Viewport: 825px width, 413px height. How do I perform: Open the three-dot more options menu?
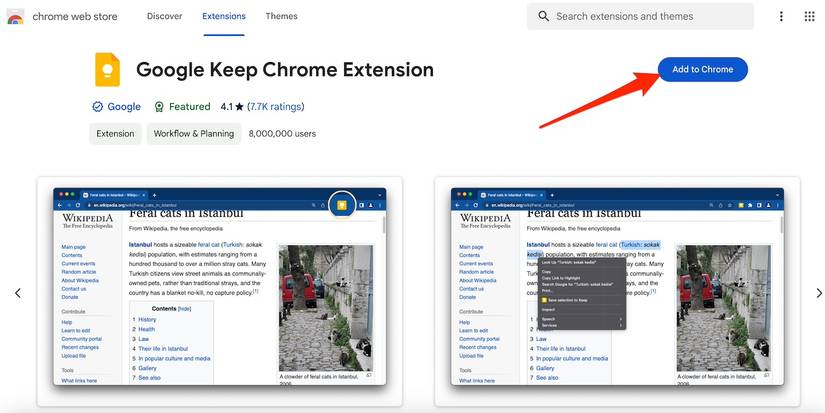781,16
